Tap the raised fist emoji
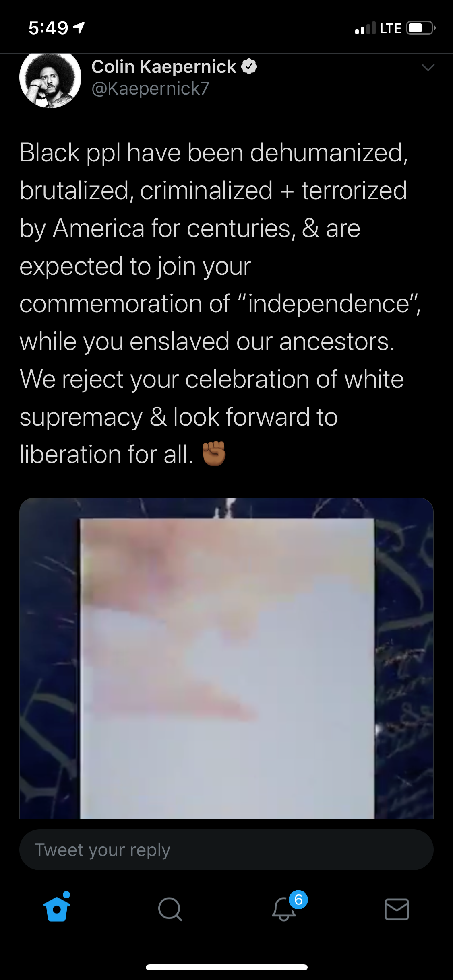This screenshot has height=980, width=453. [214, 454]
